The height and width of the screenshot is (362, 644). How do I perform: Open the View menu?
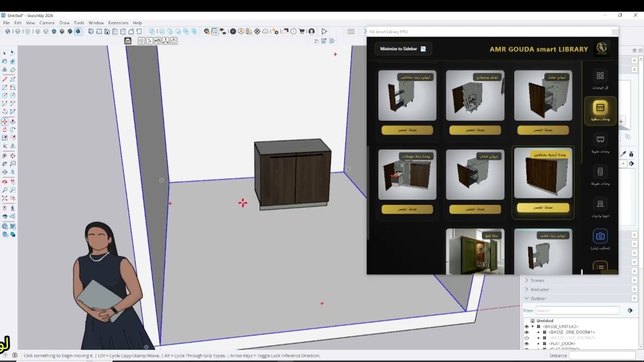31,23
